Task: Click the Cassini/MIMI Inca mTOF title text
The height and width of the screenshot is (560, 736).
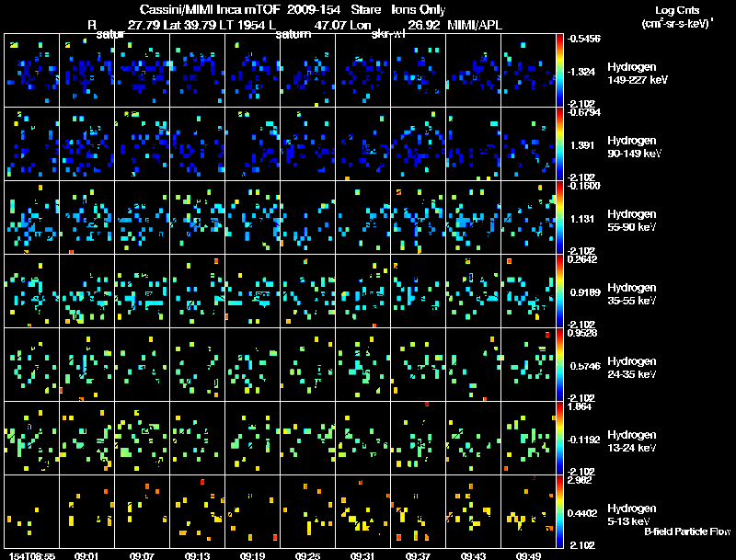Action: coord(210,9)
